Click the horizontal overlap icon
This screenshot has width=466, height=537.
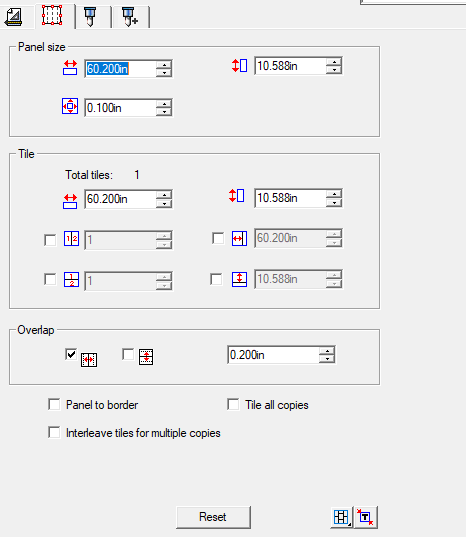click(x=89, y=360)
